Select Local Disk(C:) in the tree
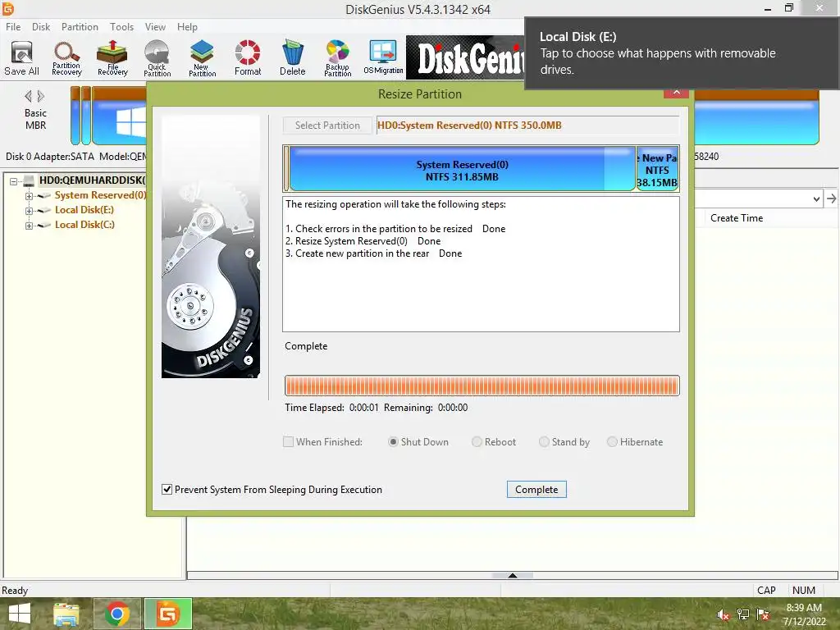840x630 pixels. (x=84, y=225)
